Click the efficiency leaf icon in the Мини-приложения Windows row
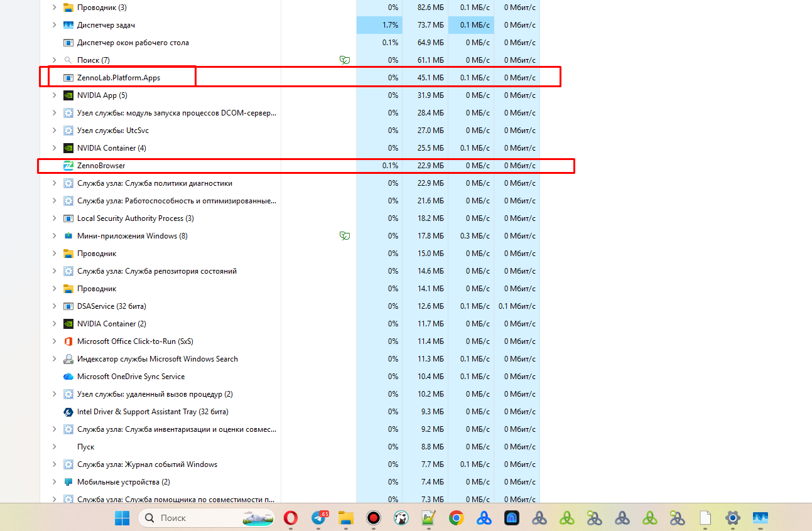812x531 pixels. pos(344,236)
